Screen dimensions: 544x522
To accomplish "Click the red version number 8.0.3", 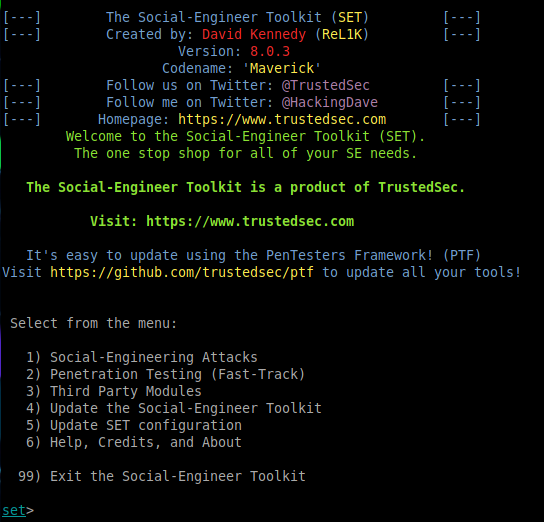I will [x=270, y=52].
